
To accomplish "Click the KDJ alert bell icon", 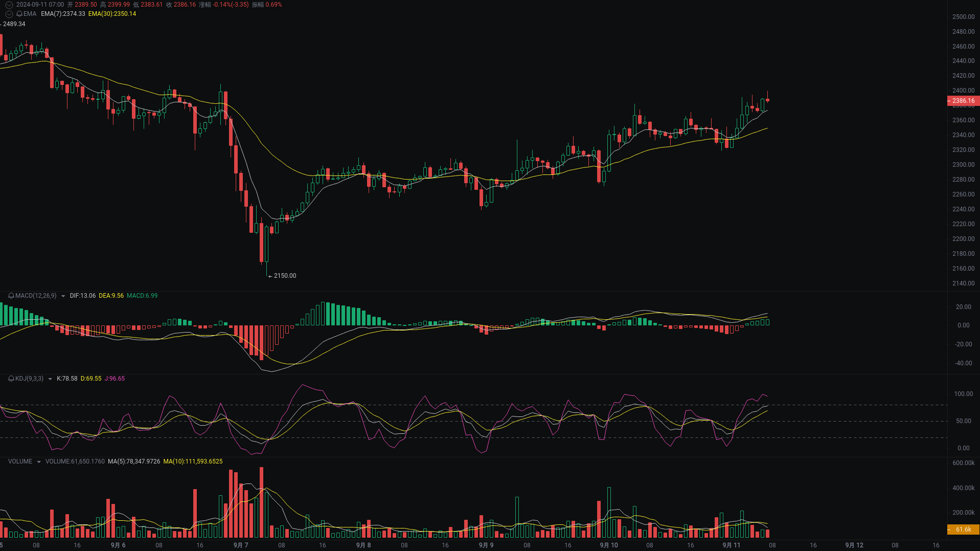I will (10, 379).
